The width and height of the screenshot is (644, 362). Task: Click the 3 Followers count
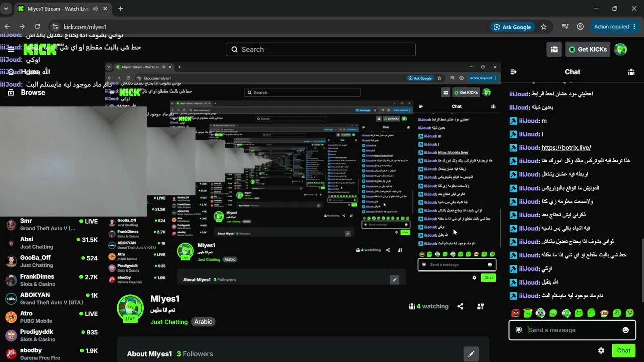pyautogui.click(x=195, y=354)
